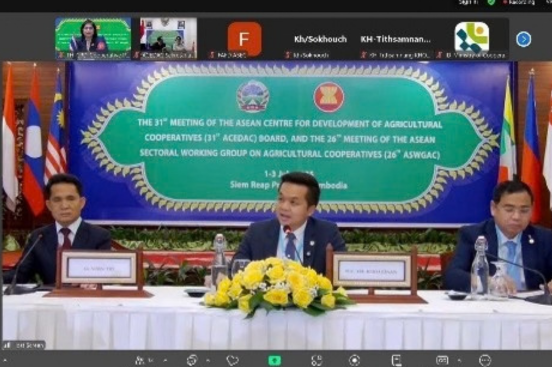Select the second participant video thumbnail
This screenshot has width=552, height=367.
(x=168, y=38)
